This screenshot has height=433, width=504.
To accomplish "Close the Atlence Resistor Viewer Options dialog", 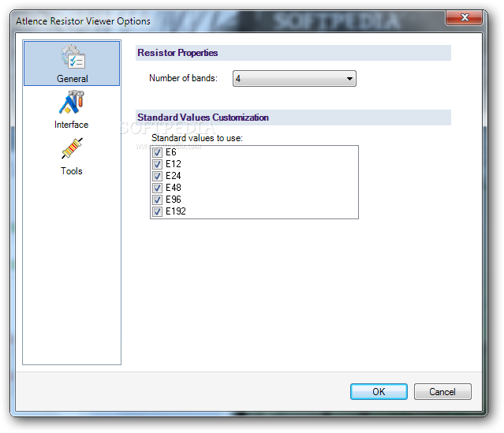I will pos(464,17).
